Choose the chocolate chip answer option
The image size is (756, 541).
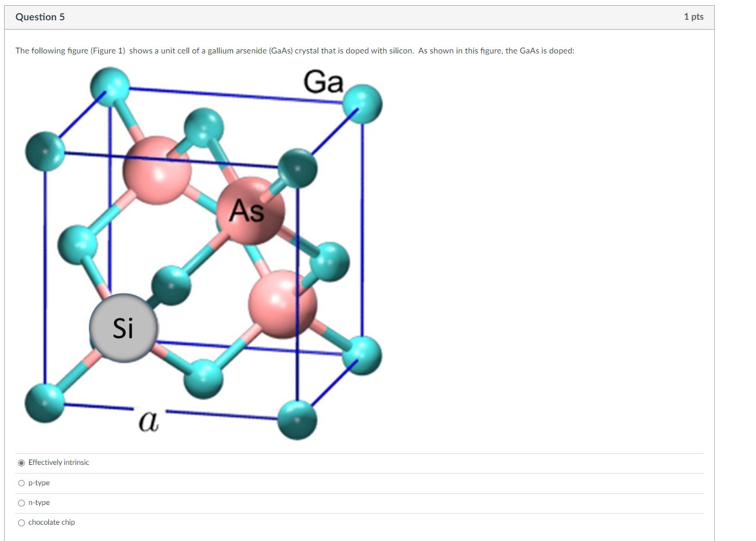pyautogui.click(x=22, y=522)
